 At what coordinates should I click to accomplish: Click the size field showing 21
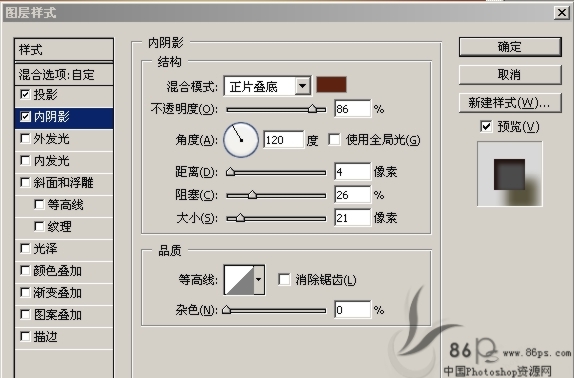click(352, 218)
